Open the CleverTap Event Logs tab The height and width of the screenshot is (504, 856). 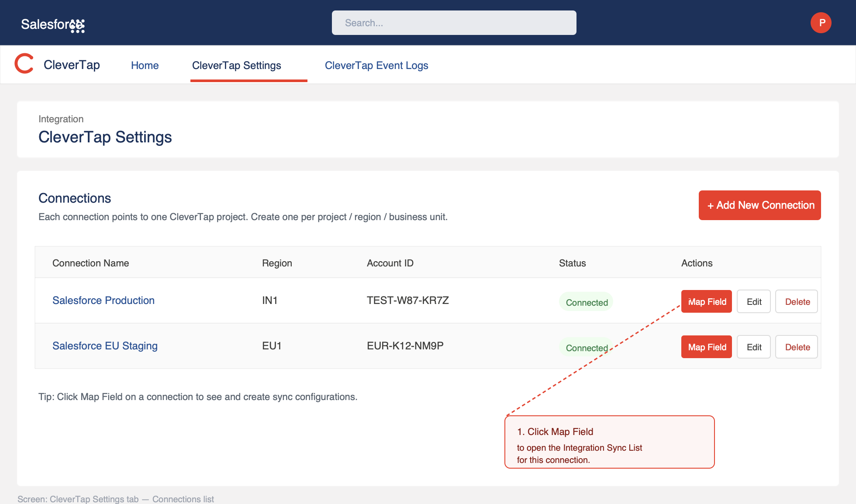[x=376, y=66]
